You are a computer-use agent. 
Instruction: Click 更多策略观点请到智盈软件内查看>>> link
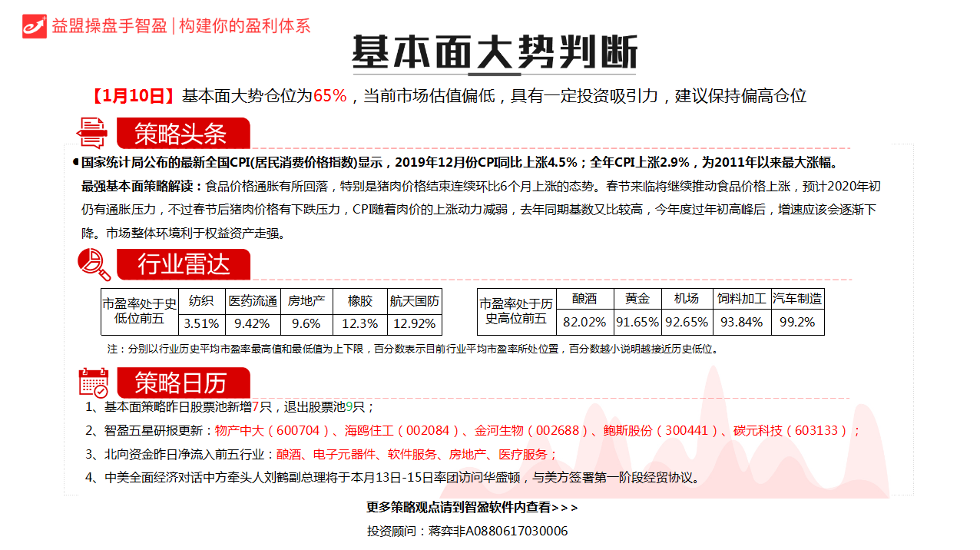coord(472,508)
